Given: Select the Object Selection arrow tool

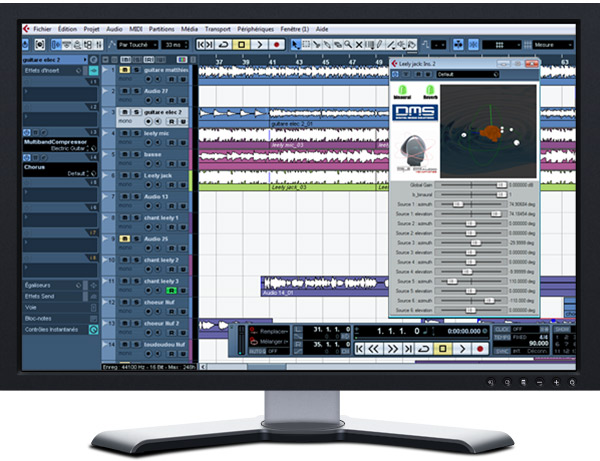Looking at the screenshot, I should [295, 45].
